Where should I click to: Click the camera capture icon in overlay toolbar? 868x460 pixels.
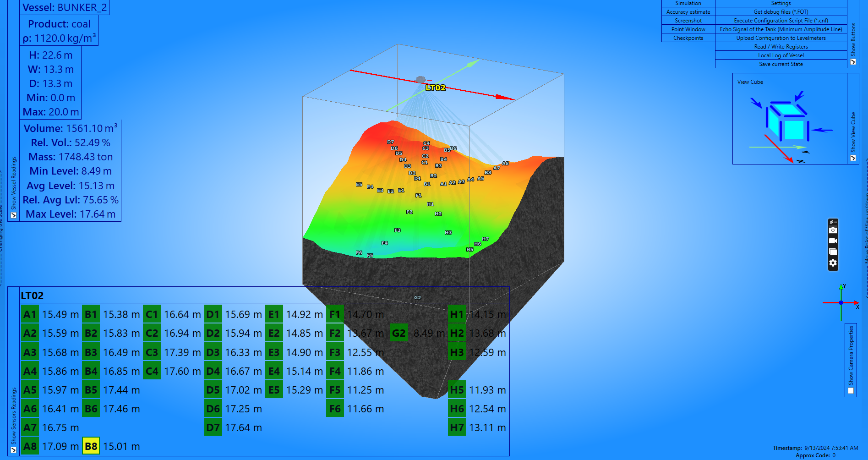[x=833, y=230]
